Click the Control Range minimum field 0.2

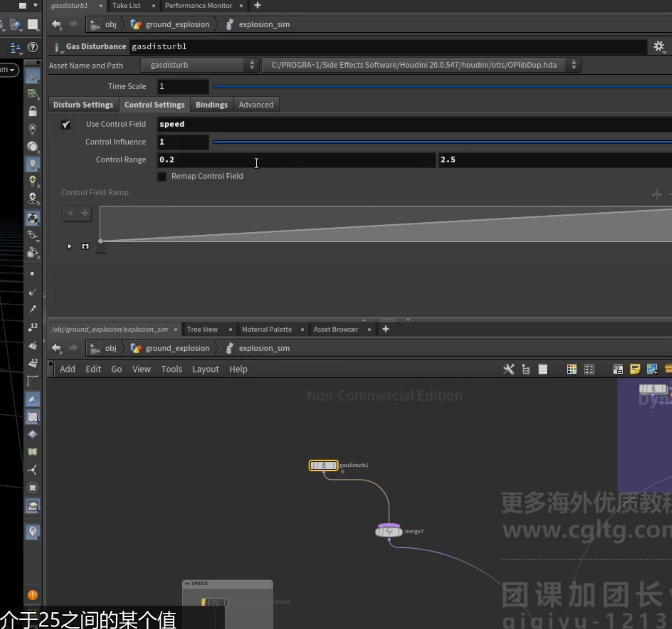tap(296, 160)
